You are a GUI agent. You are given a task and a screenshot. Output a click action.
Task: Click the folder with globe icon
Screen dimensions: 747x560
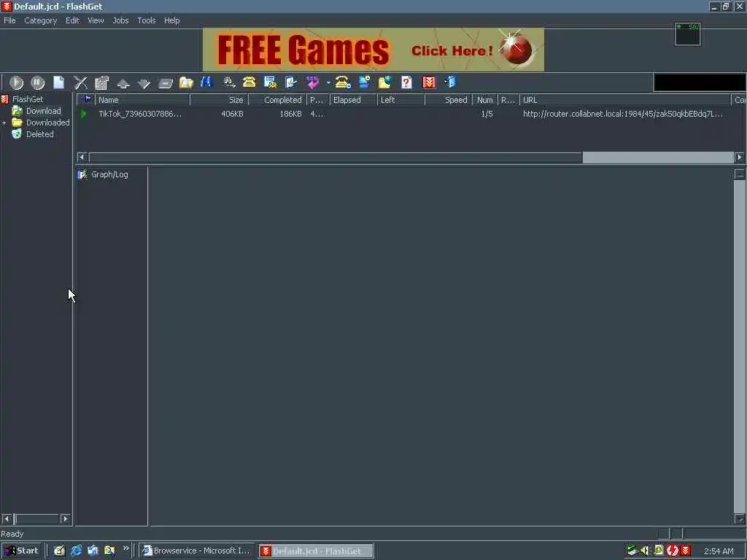(x=385, y=82)
